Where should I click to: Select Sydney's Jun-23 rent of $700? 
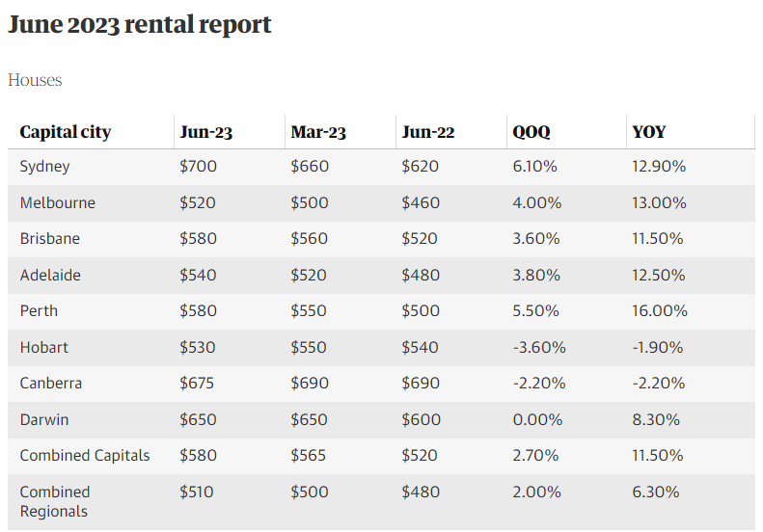point(198,167)
